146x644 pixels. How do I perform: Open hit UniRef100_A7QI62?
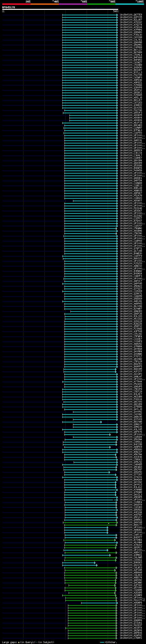(131, 22)
